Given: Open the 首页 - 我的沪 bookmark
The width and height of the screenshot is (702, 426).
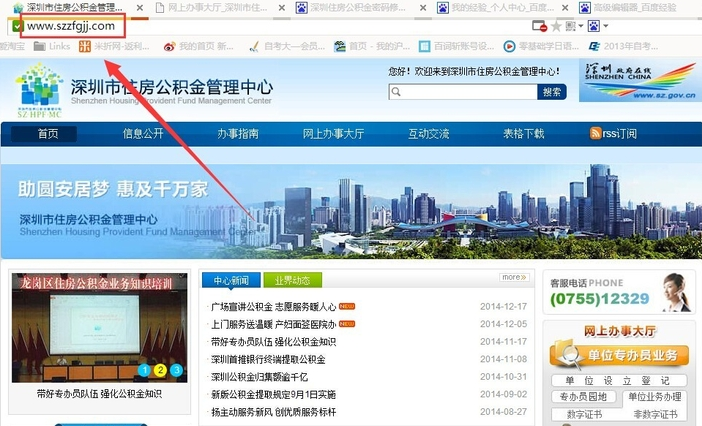Looking at the screenshot, I should (x=372, y=46).
